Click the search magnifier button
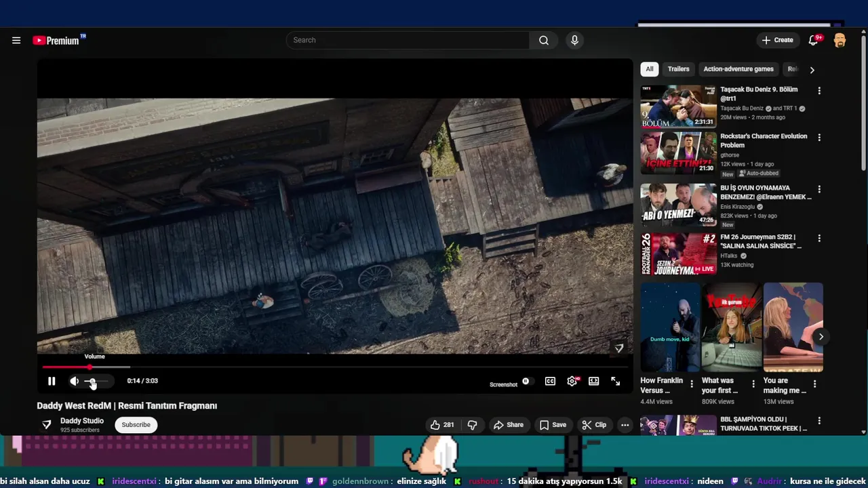 (544, 40)
